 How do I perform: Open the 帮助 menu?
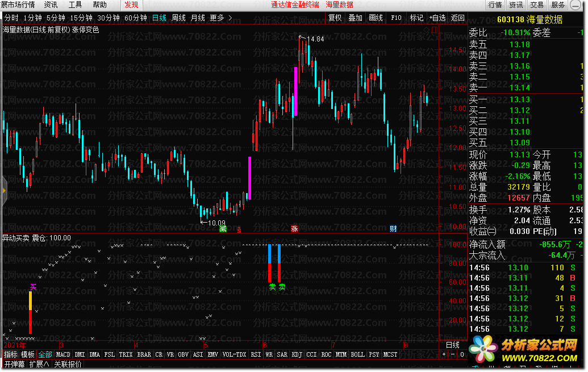(99, 5)
